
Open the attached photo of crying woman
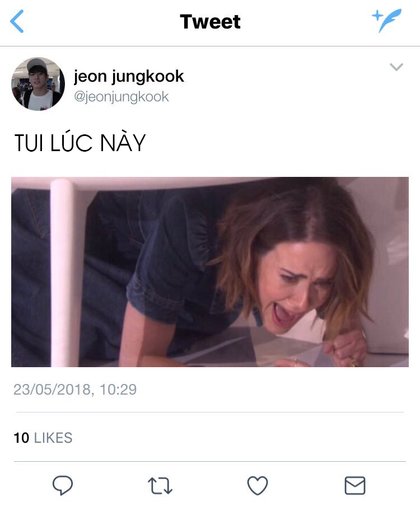210,271
